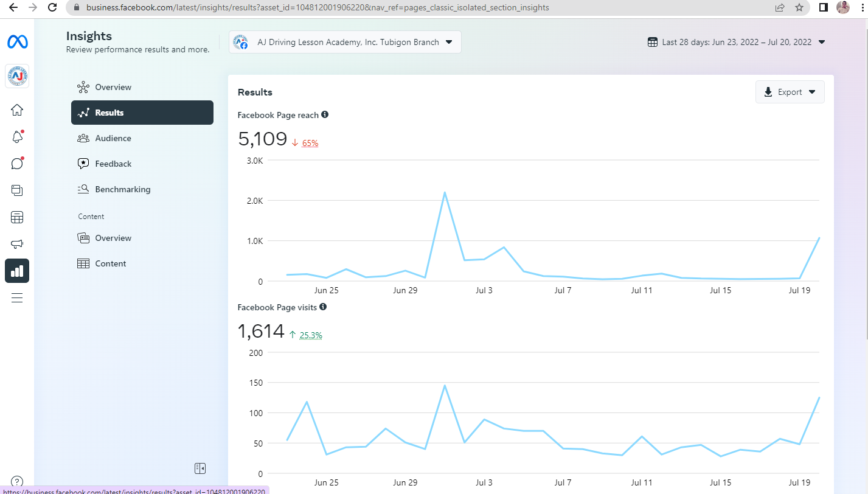Open Chrome profile avatar

click(842, 7)
